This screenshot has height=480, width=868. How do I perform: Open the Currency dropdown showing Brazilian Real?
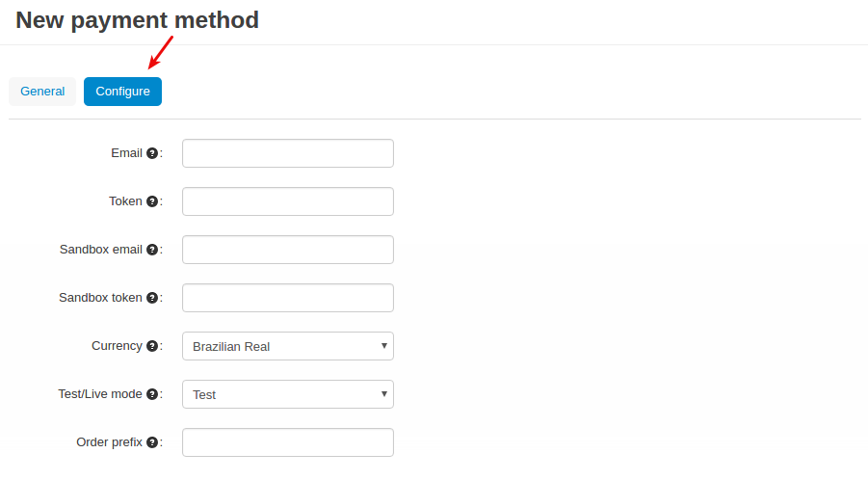pos(288,346)
